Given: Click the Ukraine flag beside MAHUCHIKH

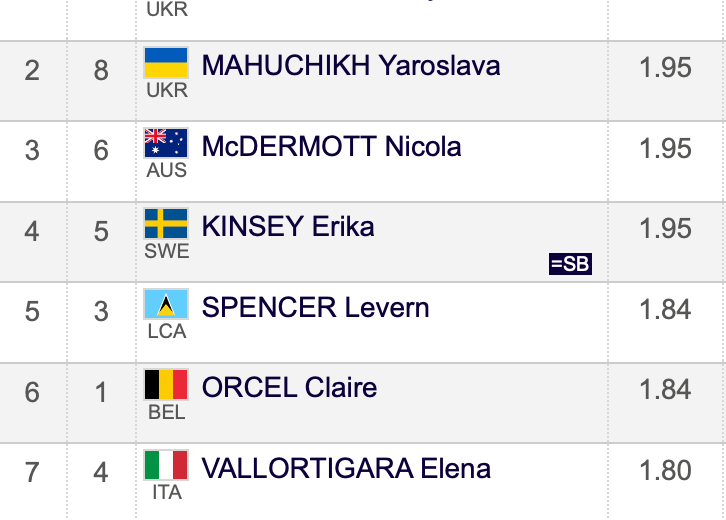Looking at the screenshot, I should (x=166, y=63).
